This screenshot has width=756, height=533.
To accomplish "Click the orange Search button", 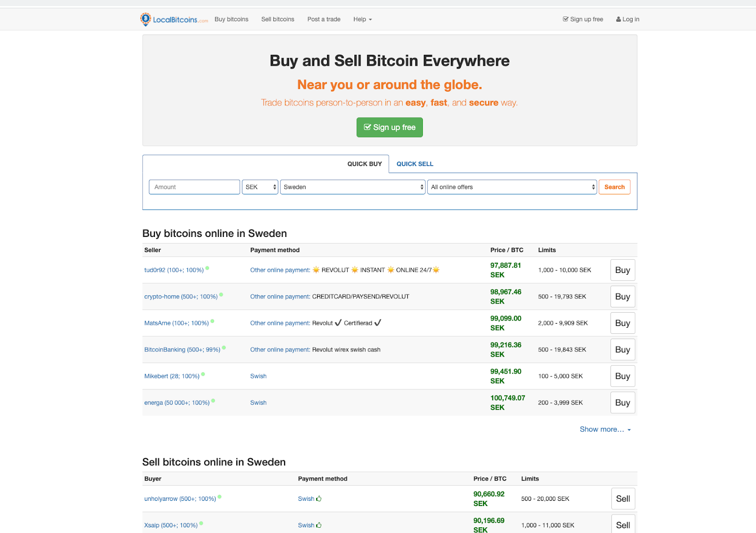I will point(615,187).
